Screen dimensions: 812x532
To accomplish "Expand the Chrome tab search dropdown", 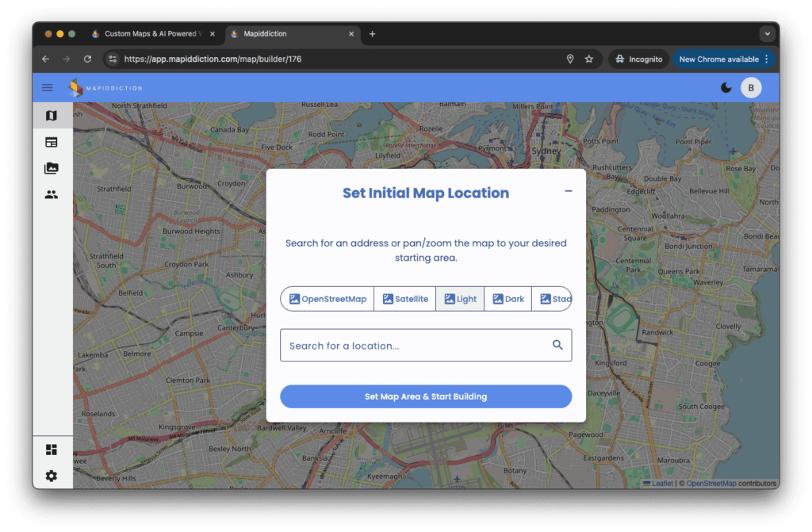I will [x=767, y=34].
